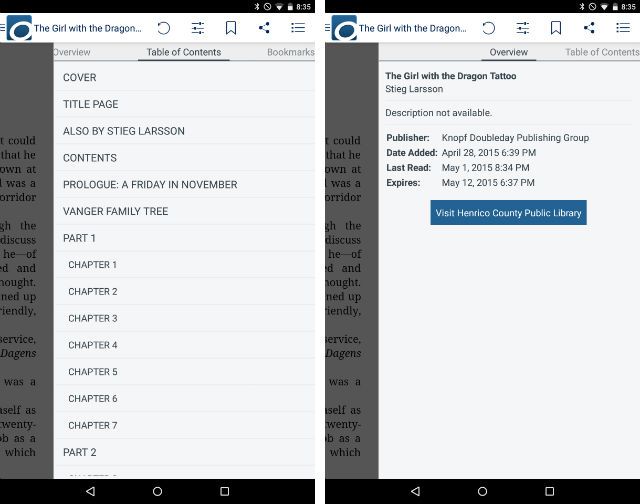Jump to CHAPTER 4
The height and width of the screenshot is (504, 640).
click(184, 345)
